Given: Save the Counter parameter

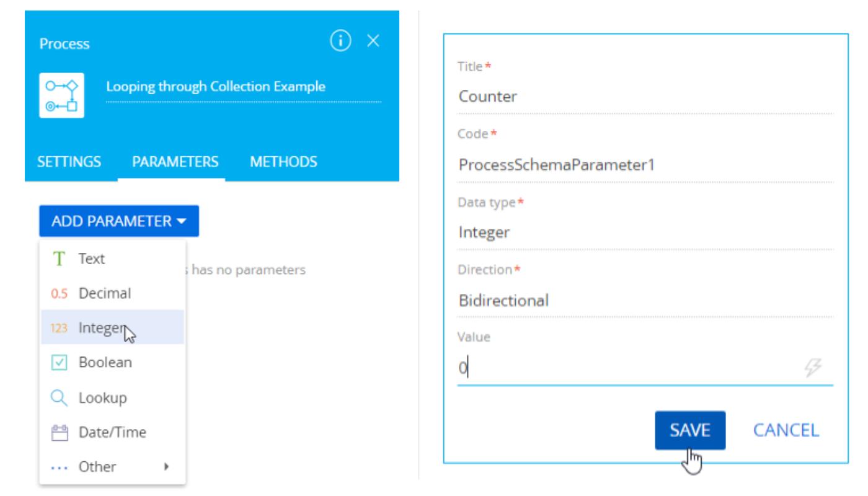Looking at the screenshot, I should click(x=689, y=430).
